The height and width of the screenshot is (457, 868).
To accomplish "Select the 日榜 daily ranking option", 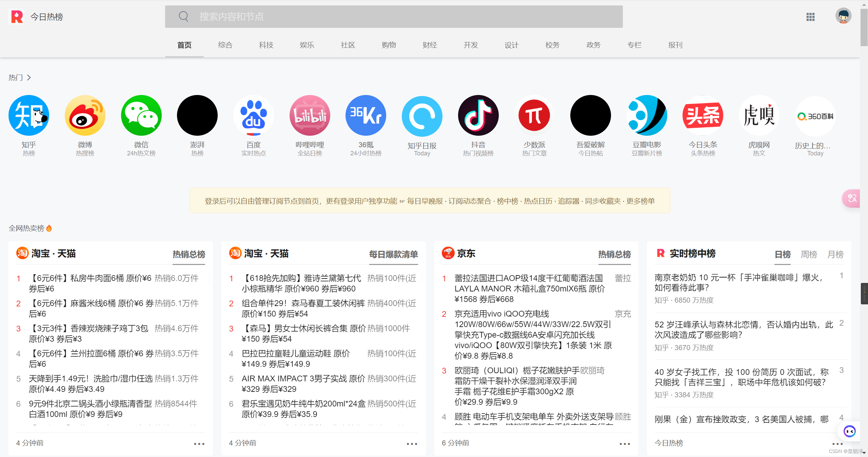I will [783, 254].
